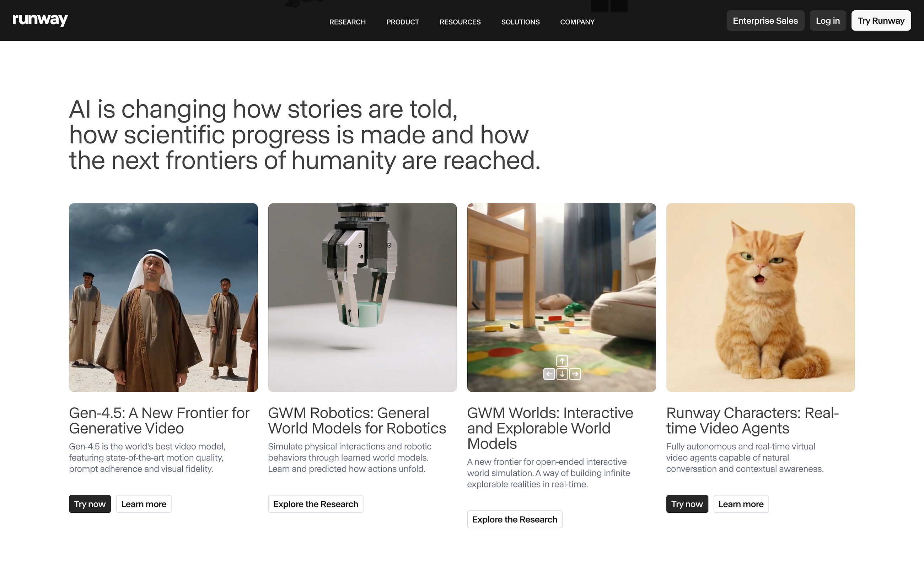Click the up arrow key icon overlay
The width and height of the screenshot is (924, 577).
tap(562, 361)
